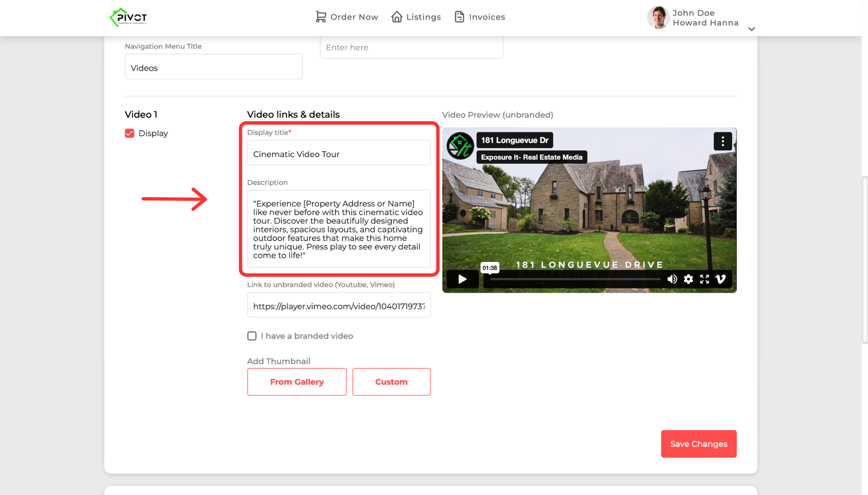The height and width of the screenshot is (495, 868).
Task: Click the From Gallery thumbnail button
Action: pyautogui.click(x=297, y=382)
